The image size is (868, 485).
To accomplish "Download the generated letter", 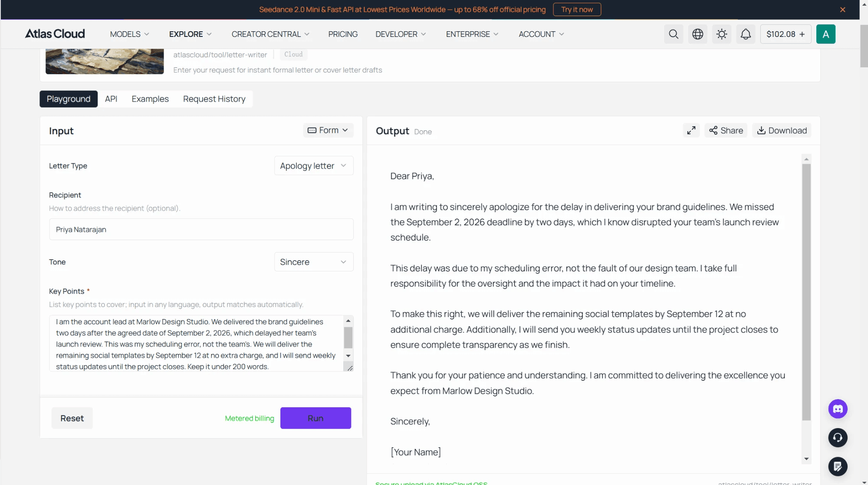I will (782, 131).
